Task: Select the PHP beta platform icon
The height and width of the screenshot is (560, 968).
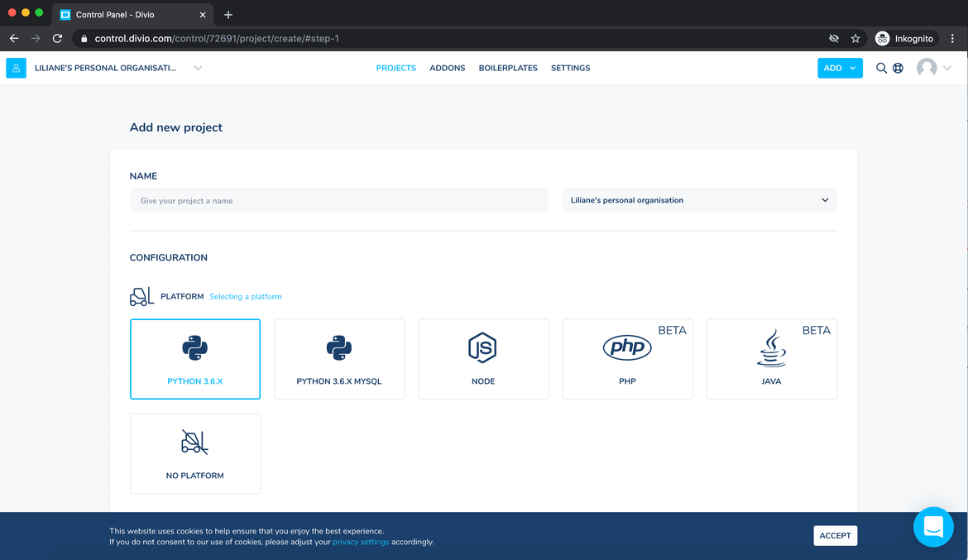Action: [x=627, y=348]
